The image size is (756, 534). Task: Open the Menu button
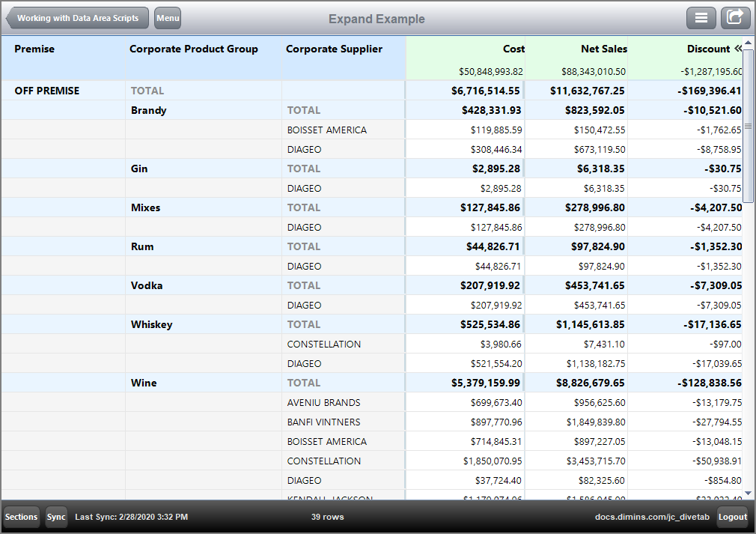click(167, 17)
